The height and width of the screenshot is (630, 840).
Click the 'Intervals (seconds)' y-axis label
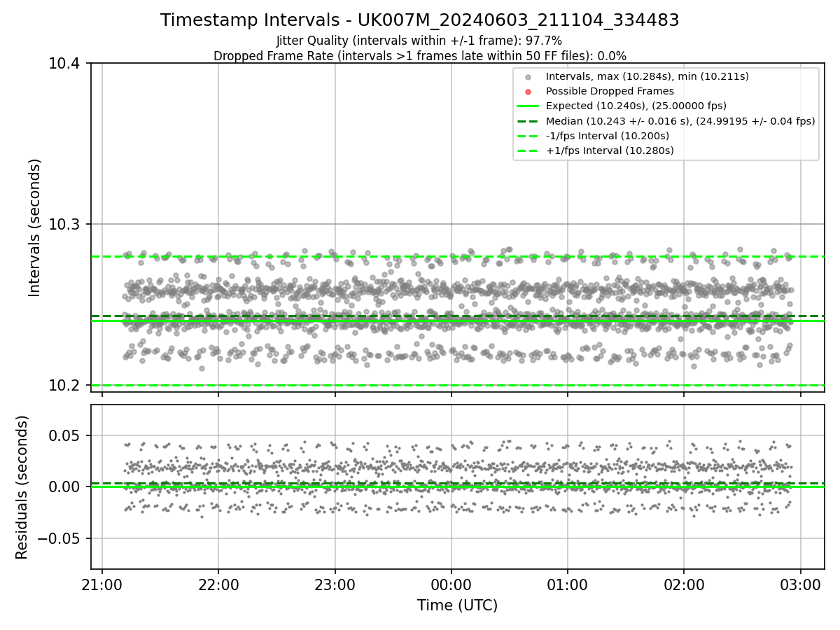click(x=35, y=227)
